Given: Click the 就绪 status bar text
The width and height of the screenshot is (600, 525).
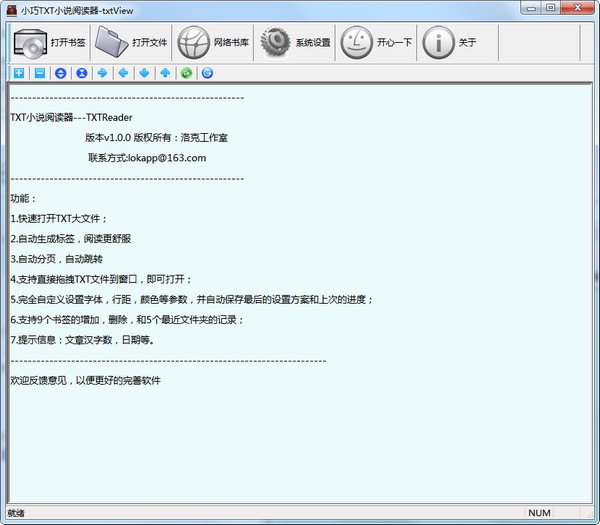Looking at the screenshot, I should (x=15, y=513).
